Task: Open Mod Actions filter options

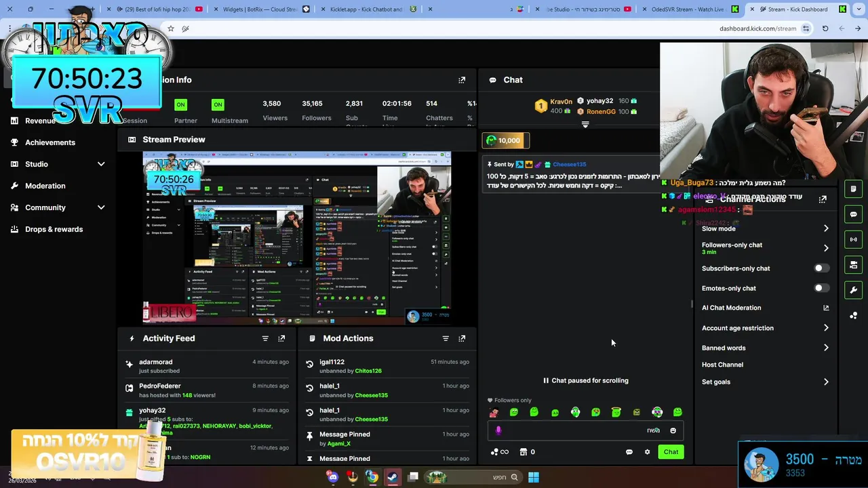Action: click(x=446, y=338)
